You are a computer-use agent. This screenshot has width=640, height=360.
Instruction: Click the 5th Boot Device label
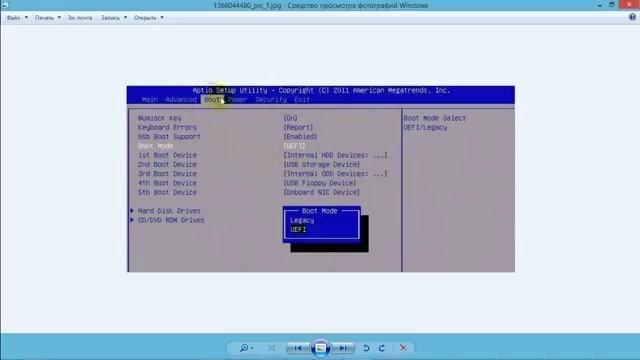[167, 192]
